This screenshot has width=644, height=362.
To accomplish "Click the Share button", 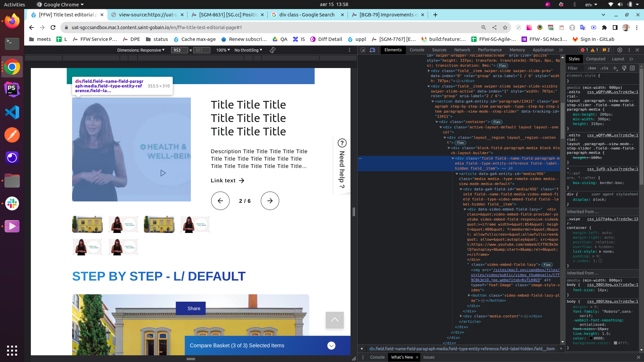I will pos(191,308).
